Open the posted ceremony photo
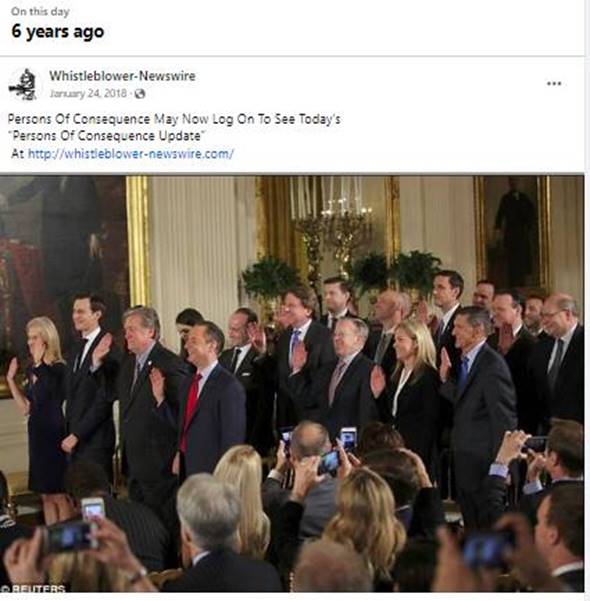The image size is (590, 601). click(292, 383)
